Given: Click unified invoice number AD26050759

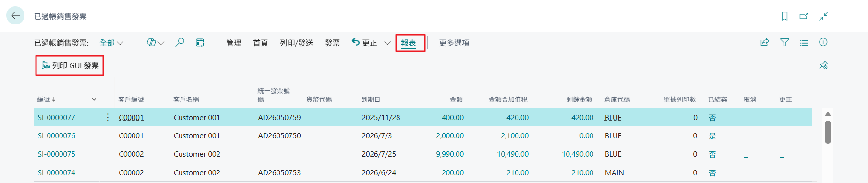Looking at the screenshot, I should point(279,117).
